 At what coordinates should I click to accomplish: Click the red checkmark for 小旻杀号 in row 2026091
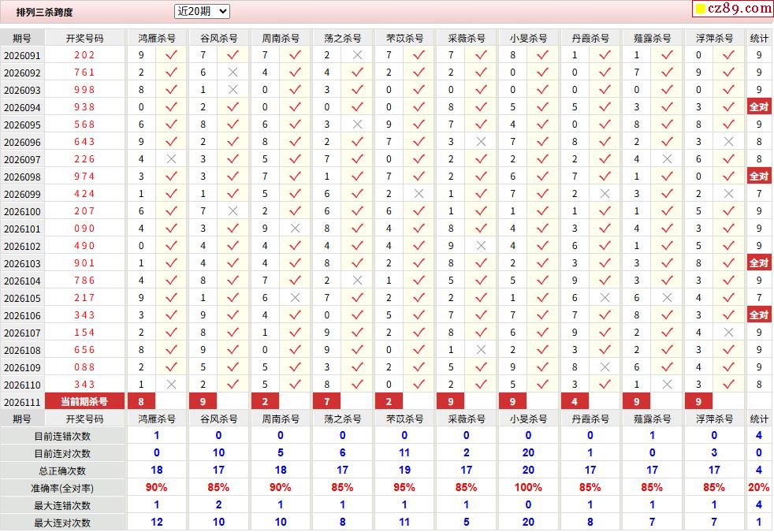click(x=543, y=55)
